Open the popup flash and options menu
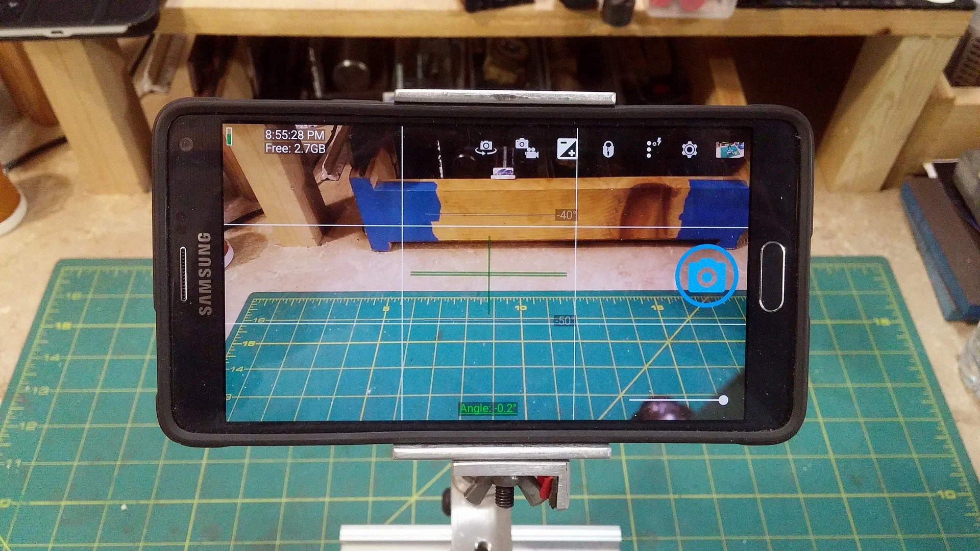980x551 pixels. pos(653,148)
